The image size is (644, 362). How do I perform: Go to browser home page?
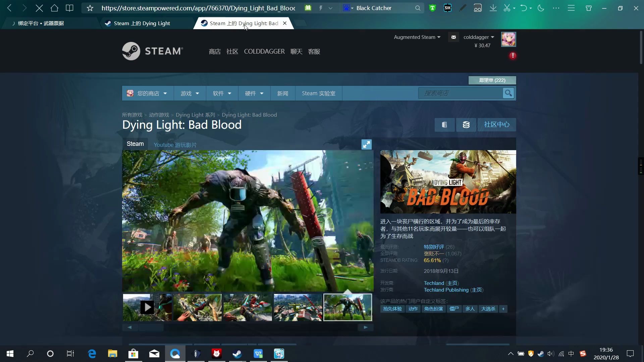click(54, 8)
